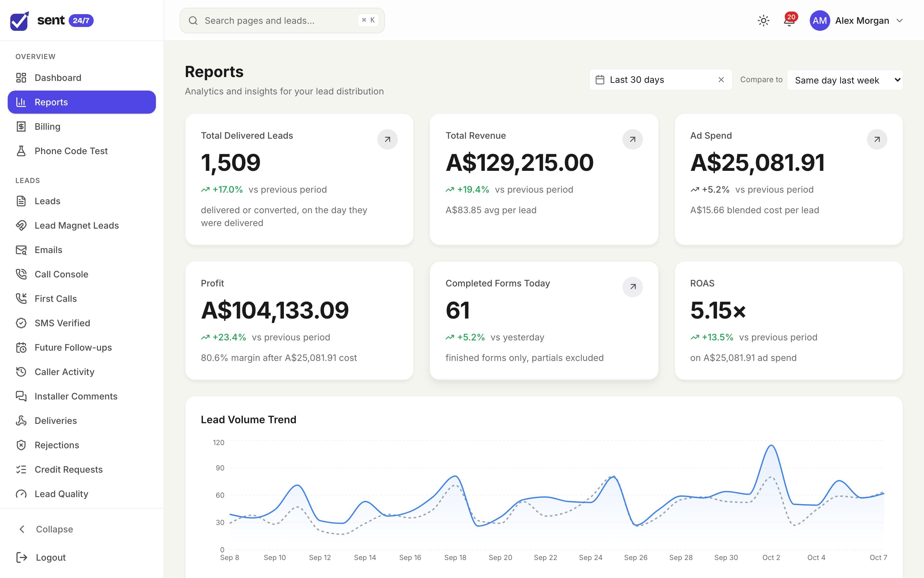Expand the Alex Morgan account chevron

point(899,21)
